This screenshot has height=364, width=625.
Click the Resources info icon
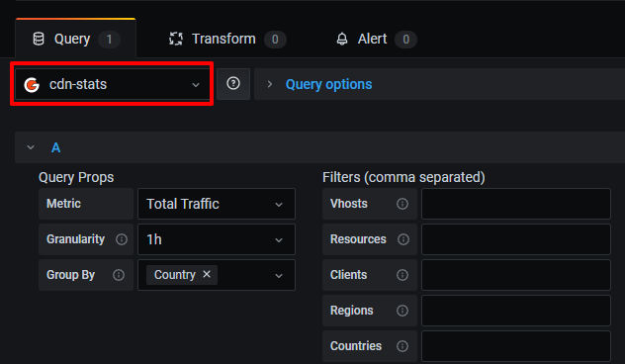[402, 239]
